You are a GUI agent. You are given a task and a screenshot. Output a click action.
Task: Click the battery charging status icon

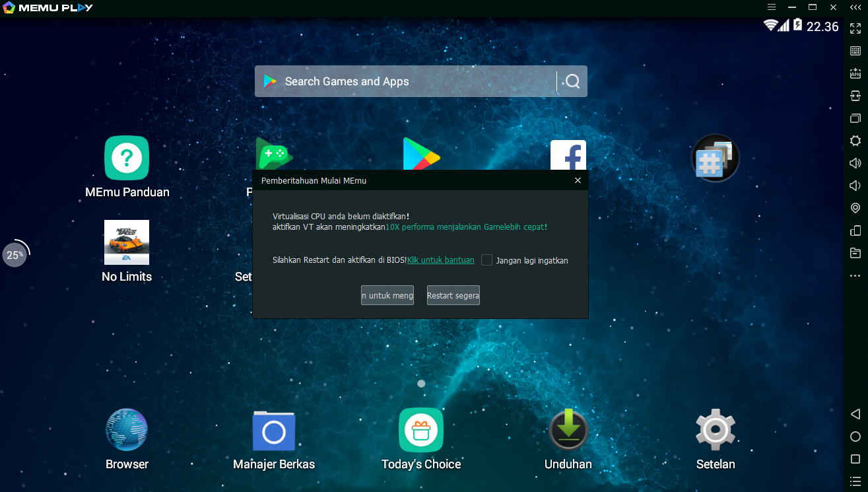click(797, 26)
